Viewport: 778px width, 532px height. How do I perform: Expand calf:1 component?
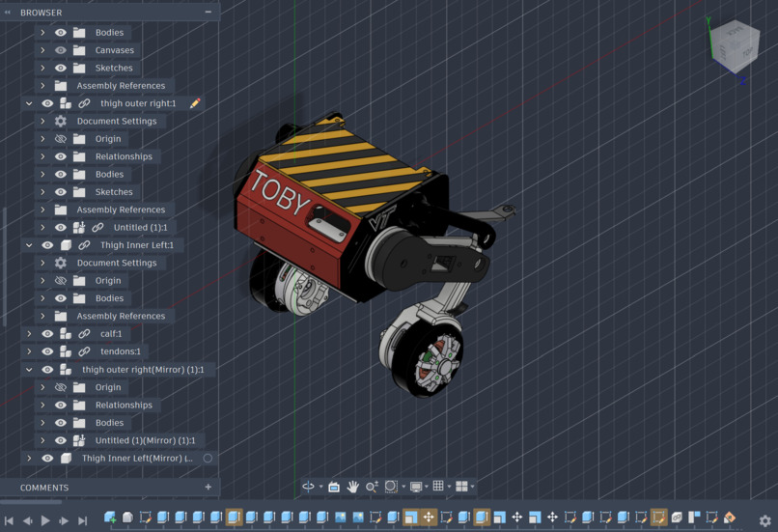[x=29, y=334]
